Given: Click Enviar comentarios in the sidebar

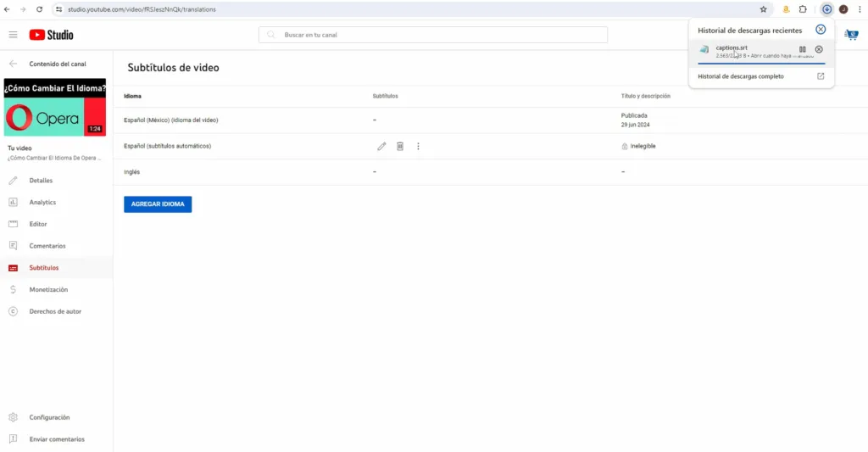Looking at the screenshot, I should (57, 439).
